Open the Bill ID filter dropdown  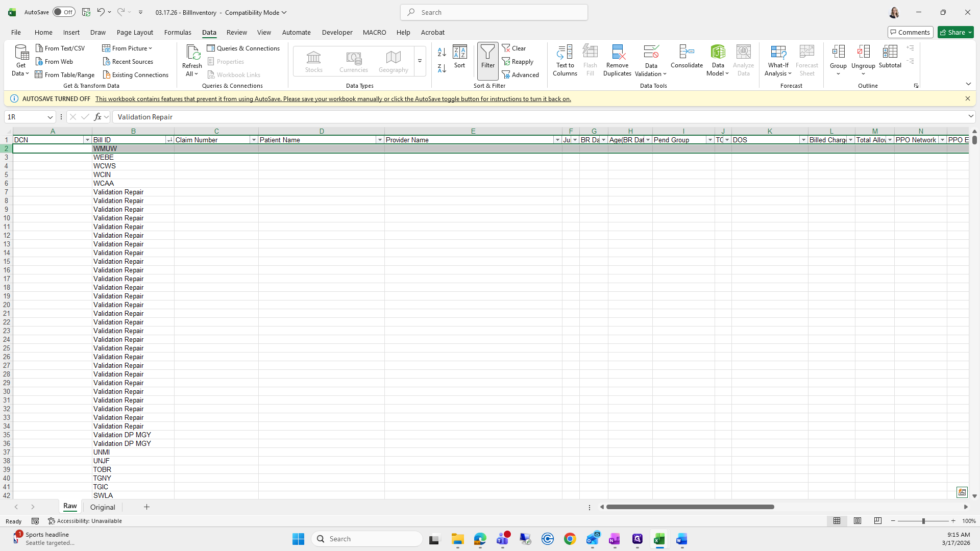pos(169,140)
